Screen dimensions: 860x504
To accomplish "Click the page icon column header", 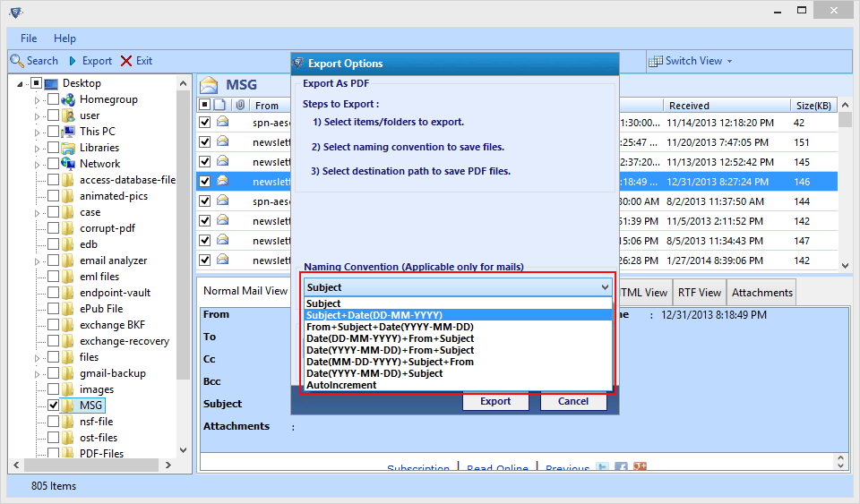I will click(x=220, y=105).
